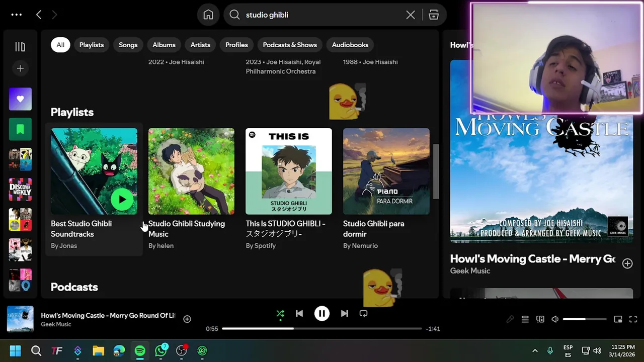Add current song to Liked in right panel
Screen dimensions: 644x362
[627, 263]
